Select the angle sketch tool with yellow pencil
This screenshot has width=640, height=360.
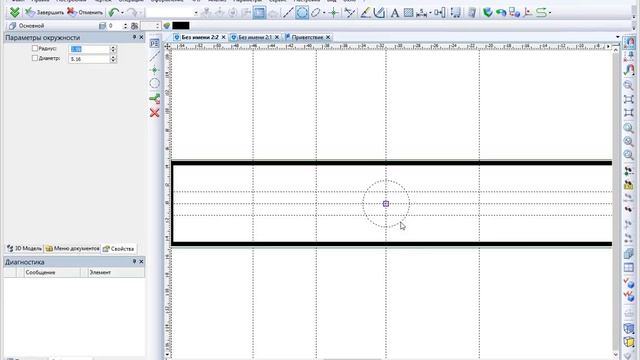tap(365, 13)
